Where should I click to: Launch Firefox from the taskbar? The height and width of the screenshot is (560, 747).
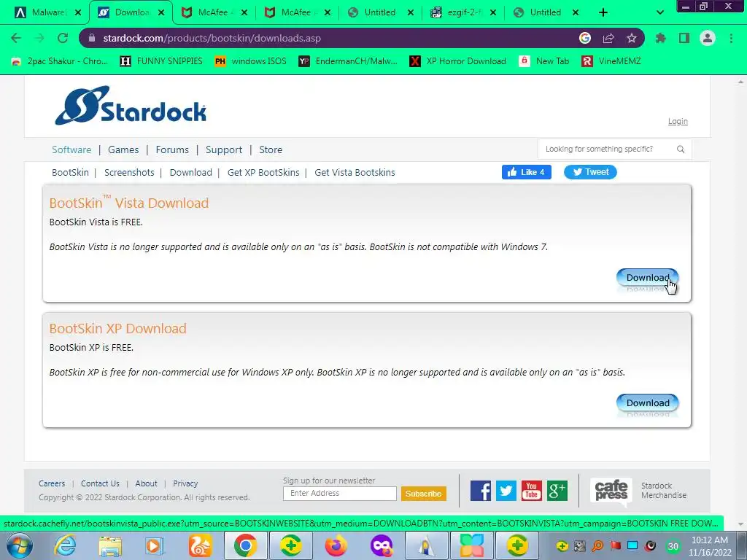336,545
